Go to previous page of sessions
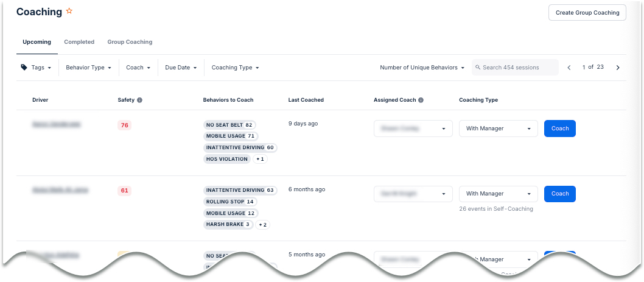 569,68
